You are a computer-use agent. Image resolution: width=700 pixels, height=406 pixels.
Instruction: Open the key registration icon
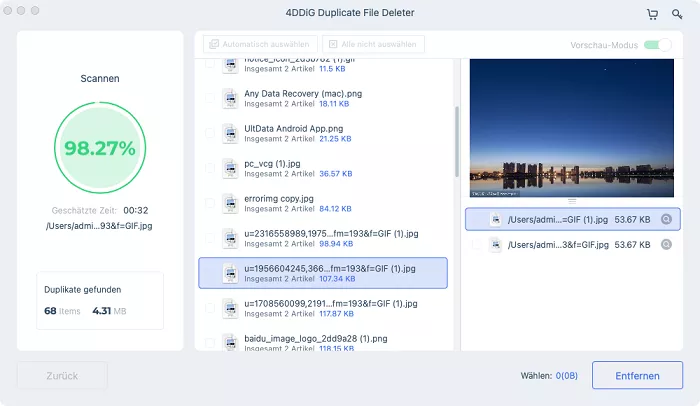(678, 15)
